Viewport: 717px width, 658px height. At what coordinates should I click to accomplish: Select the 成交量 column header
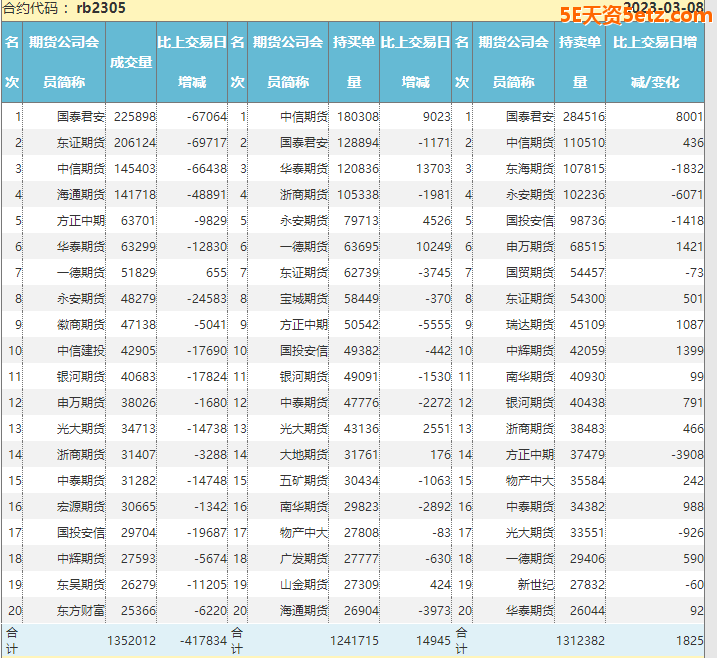[x=131, y=62]
